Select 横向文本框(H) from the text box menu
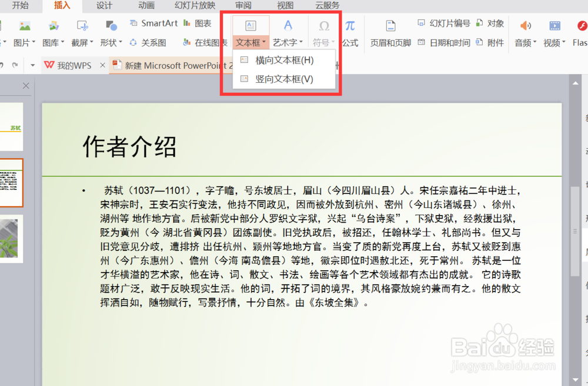 (x=283, y=60)
